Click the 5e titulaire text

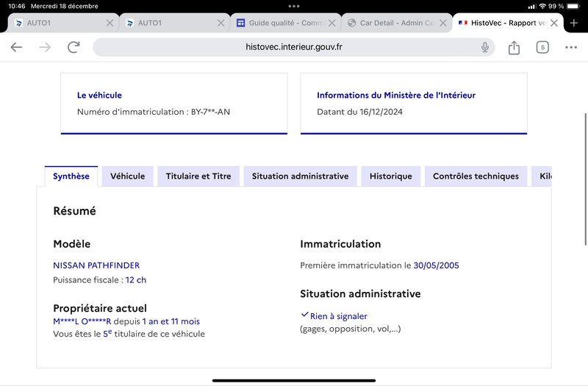[x=154, y=334]
